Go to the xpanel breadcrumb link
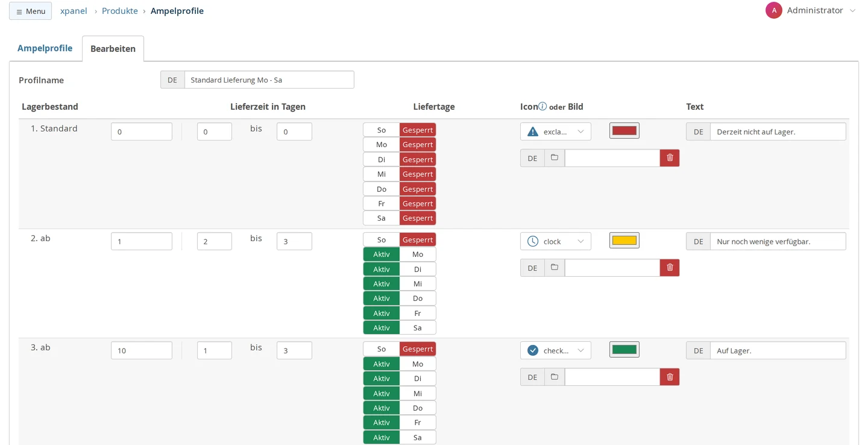The width and height of the screenshot is (868, 445). [x=74, y=11]
